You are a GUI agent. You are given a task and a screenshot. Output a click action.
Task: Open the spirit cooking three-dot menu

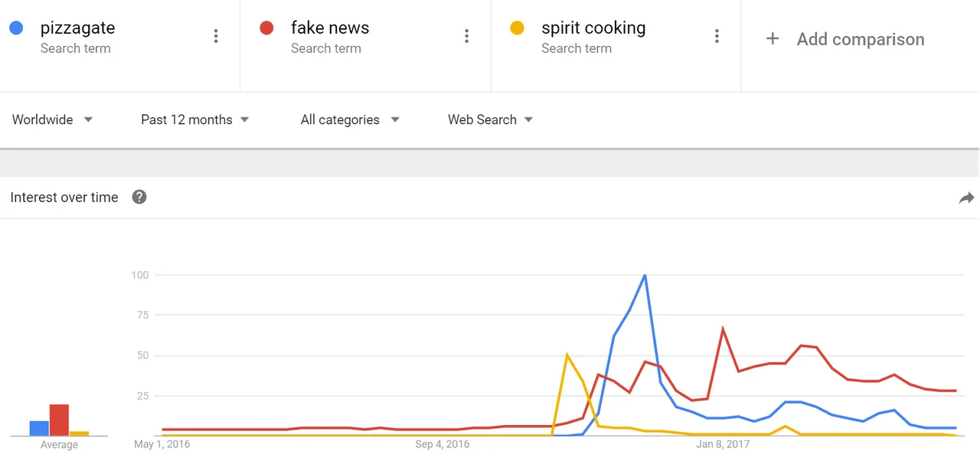click(x=717, y=36)
